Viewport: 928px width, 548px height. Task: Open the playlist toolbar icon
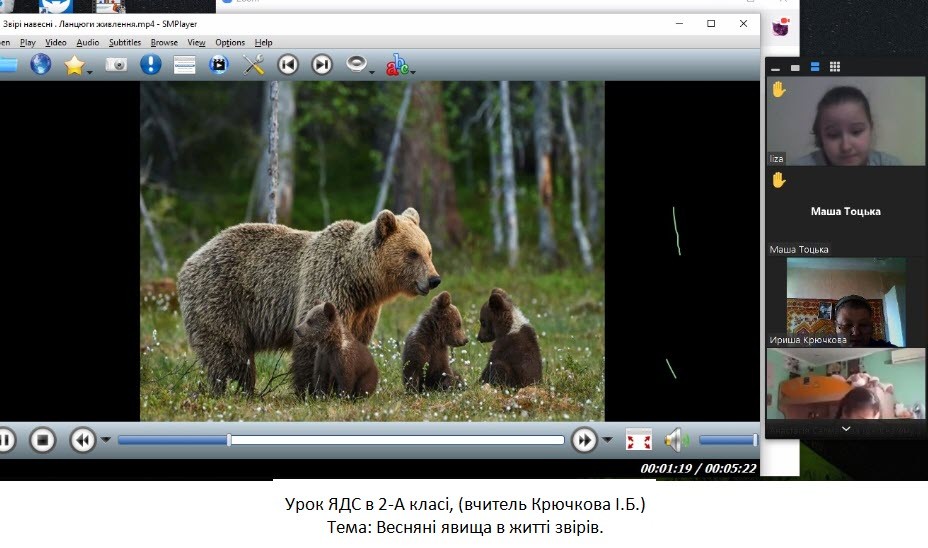(184, 65)
